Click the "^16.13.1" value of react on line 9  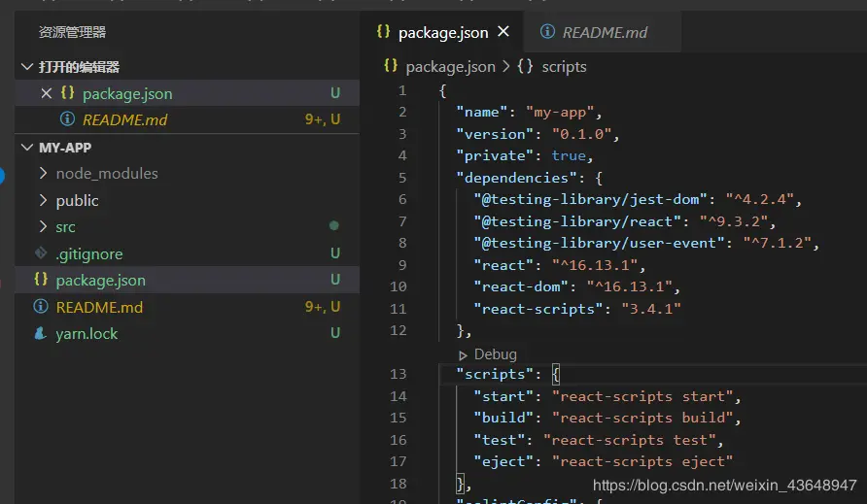(x=595, y=265)
